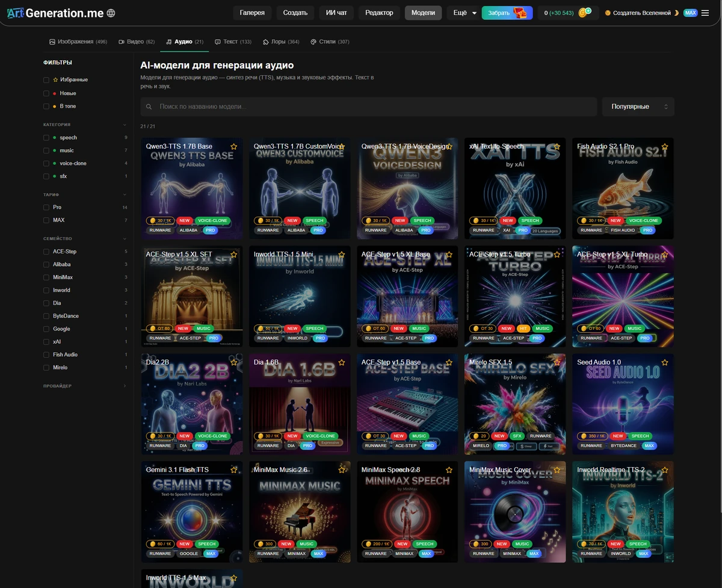The height and width of the screenshot is (588, 722).
Task: Open ИИ чат from top bar
Action: click(x=336, y=13)
